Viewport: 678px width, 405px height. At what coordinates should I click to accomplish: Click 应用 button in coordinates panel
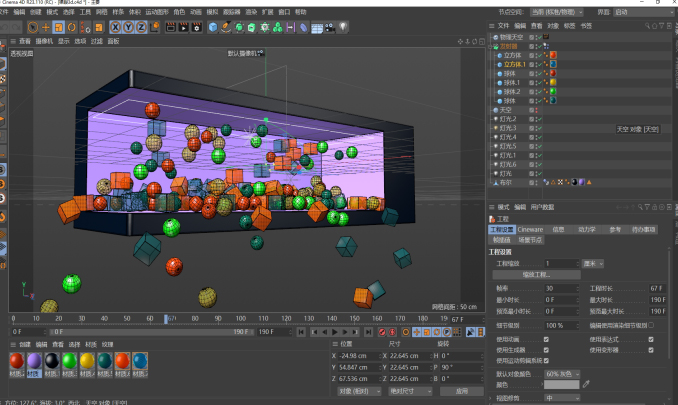click(462, 391)
